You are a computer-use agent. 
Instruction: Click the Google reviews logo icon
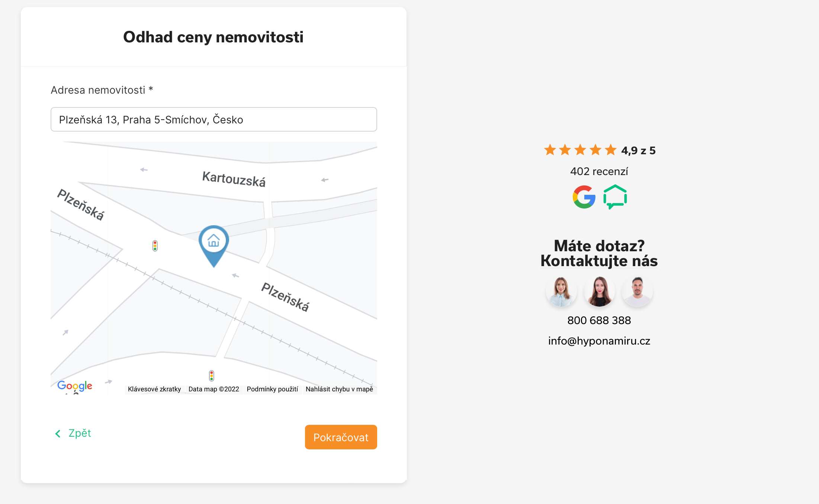584,197
